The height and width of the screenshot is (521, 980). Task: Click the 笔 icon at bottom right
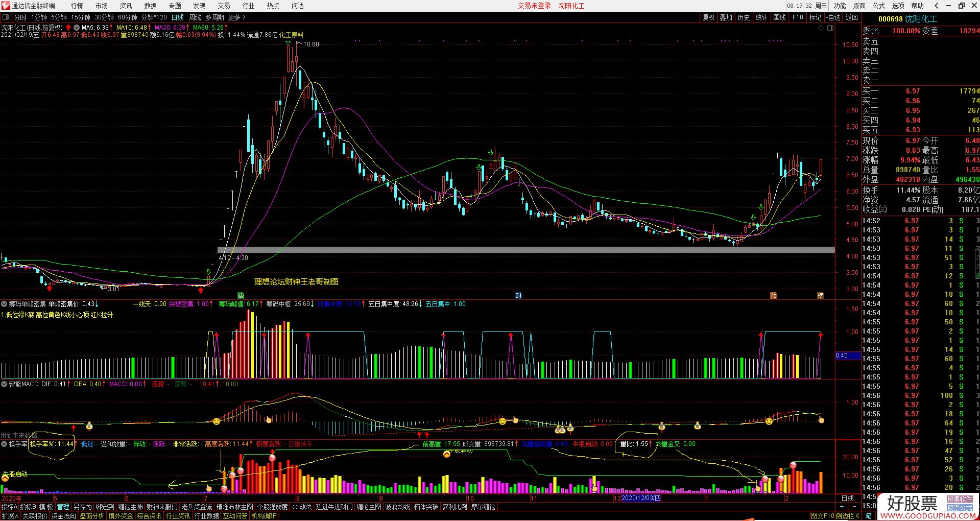[869, 516]
